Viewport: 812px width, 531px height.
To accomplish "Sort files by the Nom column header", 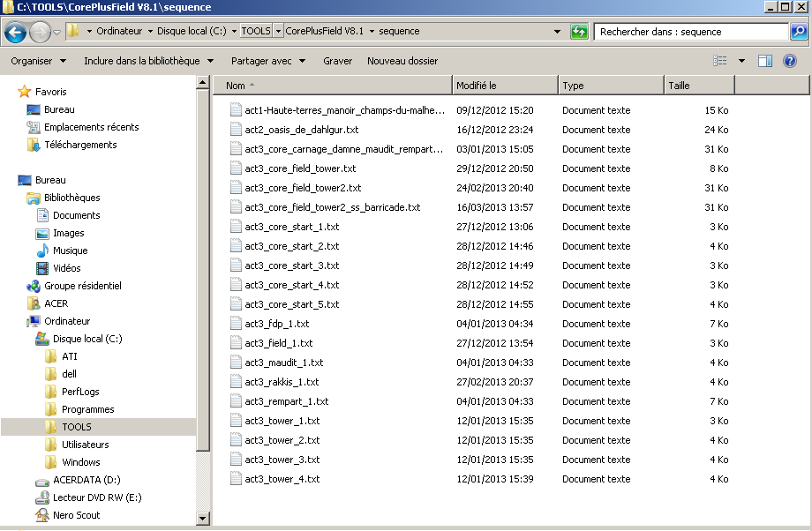I will [333, 86].
